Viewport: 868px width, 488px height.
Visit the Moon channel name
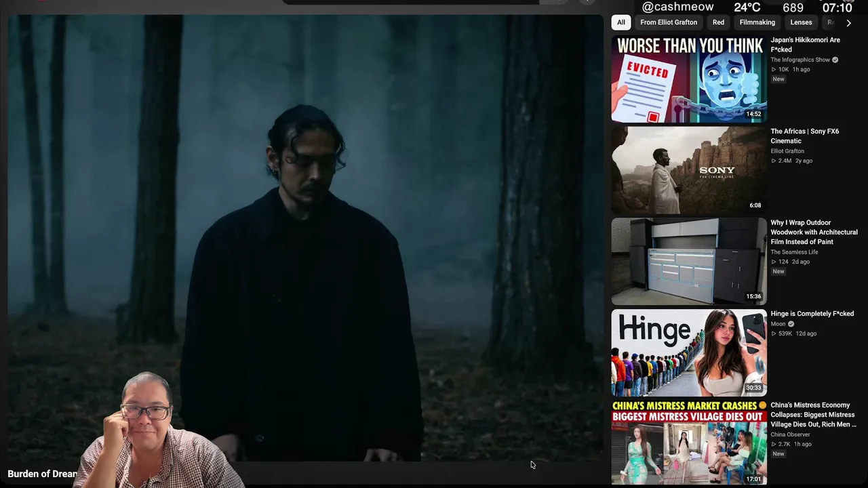tap(778, 324)
